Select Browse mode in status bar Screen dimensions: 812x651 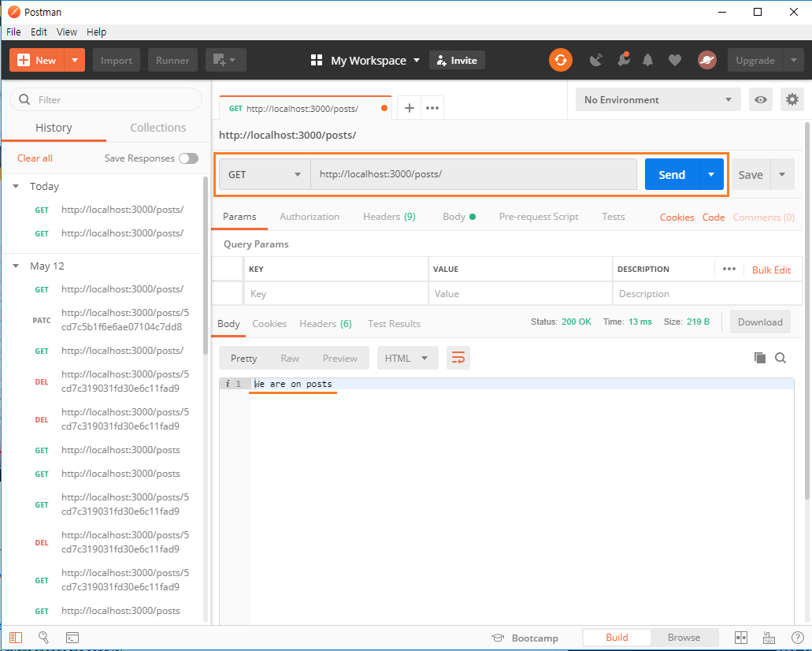(684, 638)
